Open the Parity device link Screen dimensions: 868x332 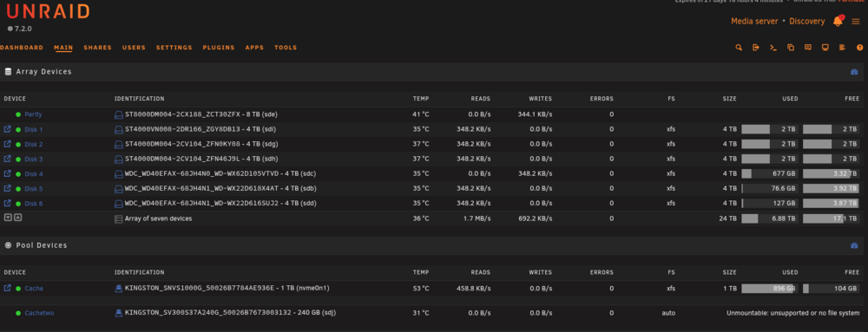click(33, 114)
